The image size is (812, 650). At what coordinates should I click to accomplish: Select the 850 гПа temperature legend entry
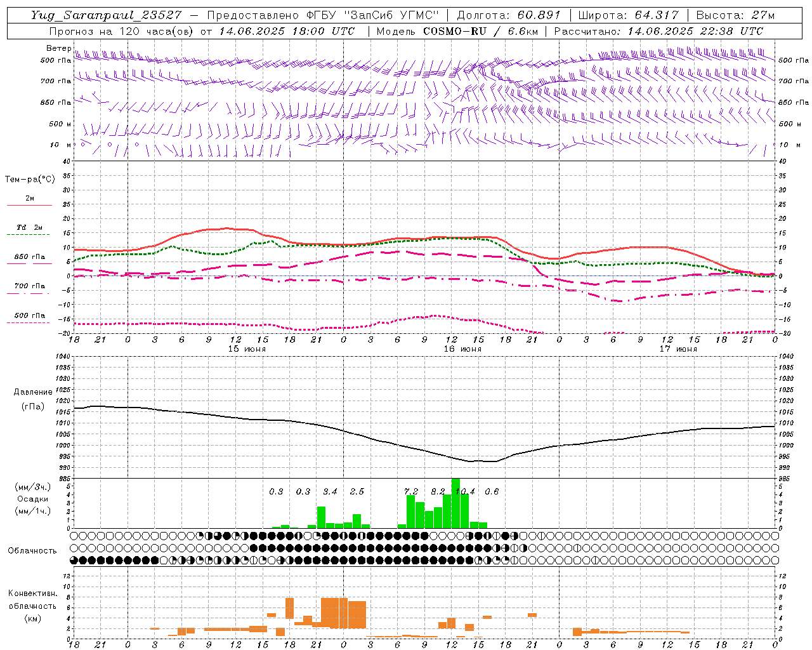point(30,257)
